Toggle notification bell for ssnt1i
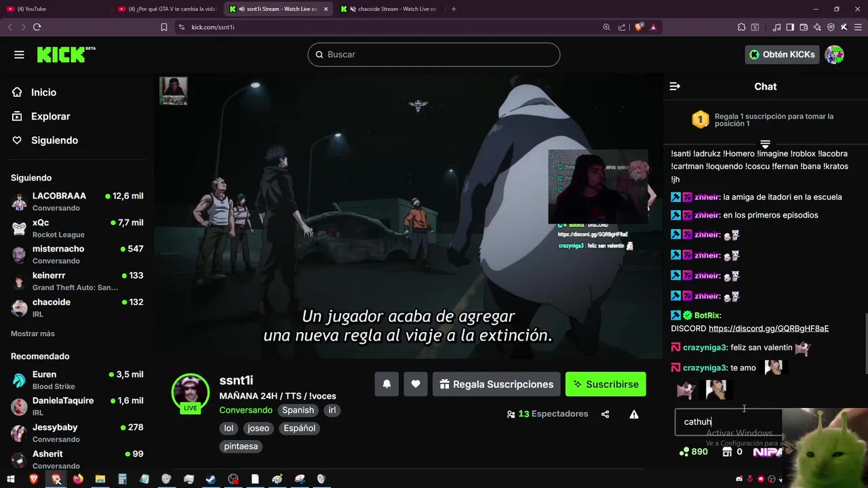 [387, 384]
